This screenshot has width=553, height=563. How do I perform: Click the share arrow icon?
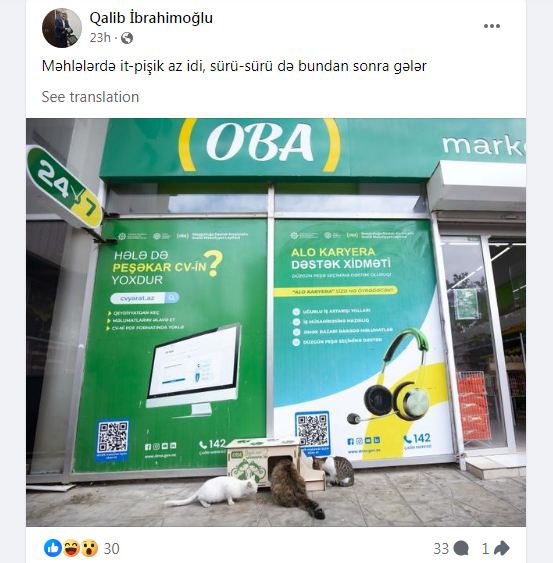click(x=502, y=548)
